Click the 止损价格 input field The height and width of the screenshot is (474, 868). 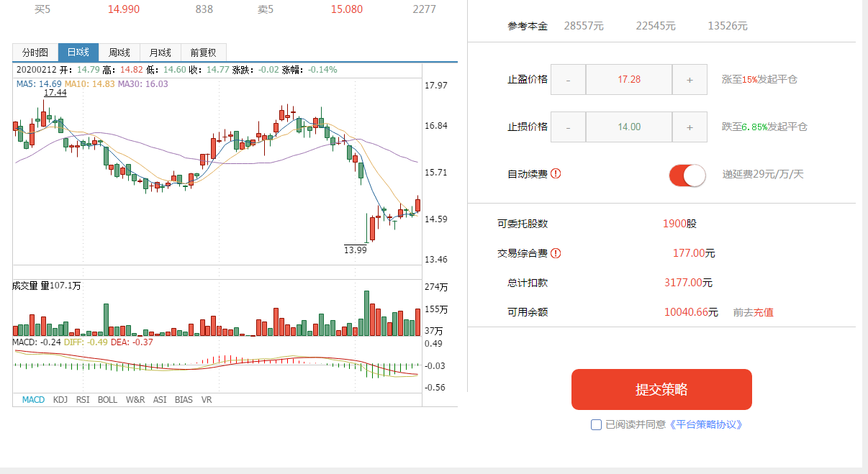[629, 127]
